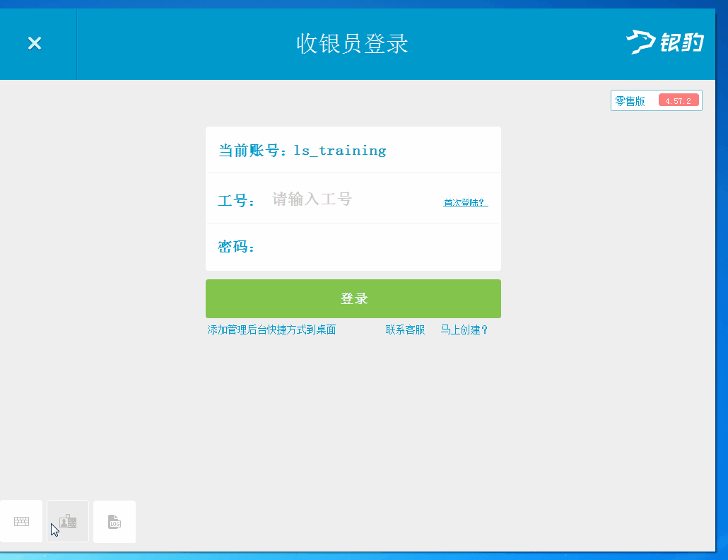Open the 联系客服 customer service link
The width and height of the screenshot is (728, 560).
404,329
